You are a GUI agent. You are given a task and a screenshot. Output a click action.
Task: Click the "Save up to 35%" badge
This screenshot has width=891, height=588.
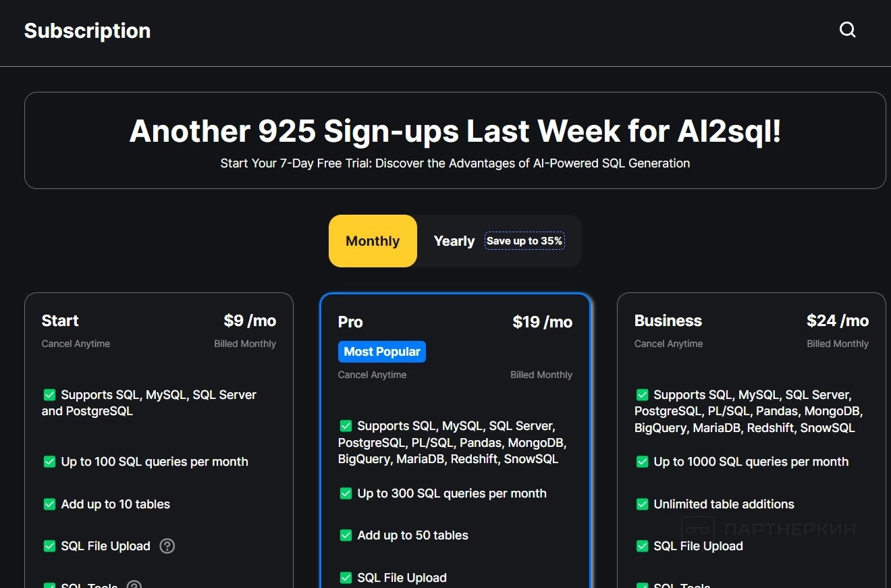[x=524, y=241]
